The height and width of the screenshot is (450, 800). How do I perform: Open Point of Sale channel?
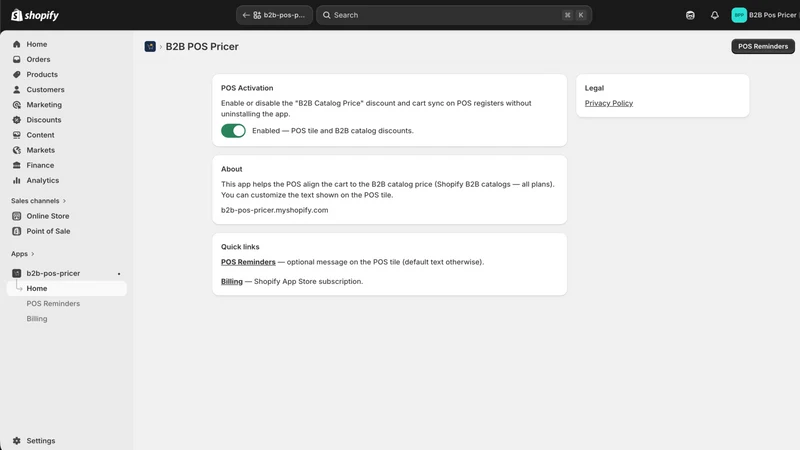coord(67,231)
